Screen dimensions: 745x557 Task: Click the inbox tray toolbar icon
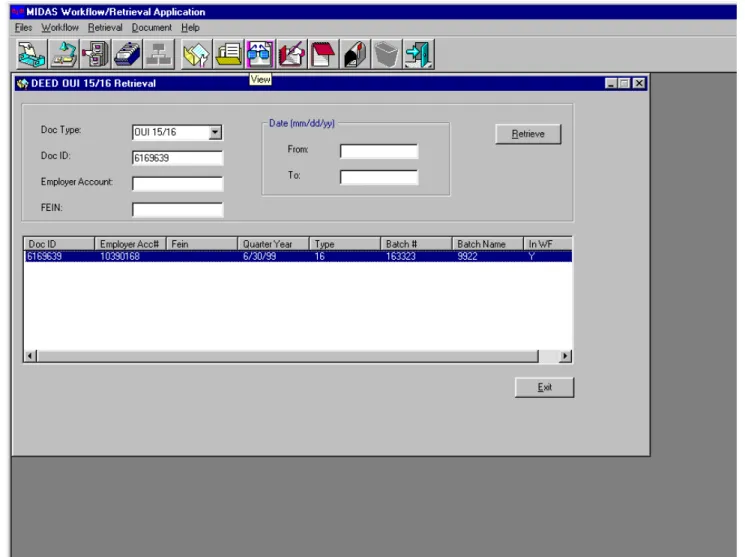point(31,54)
